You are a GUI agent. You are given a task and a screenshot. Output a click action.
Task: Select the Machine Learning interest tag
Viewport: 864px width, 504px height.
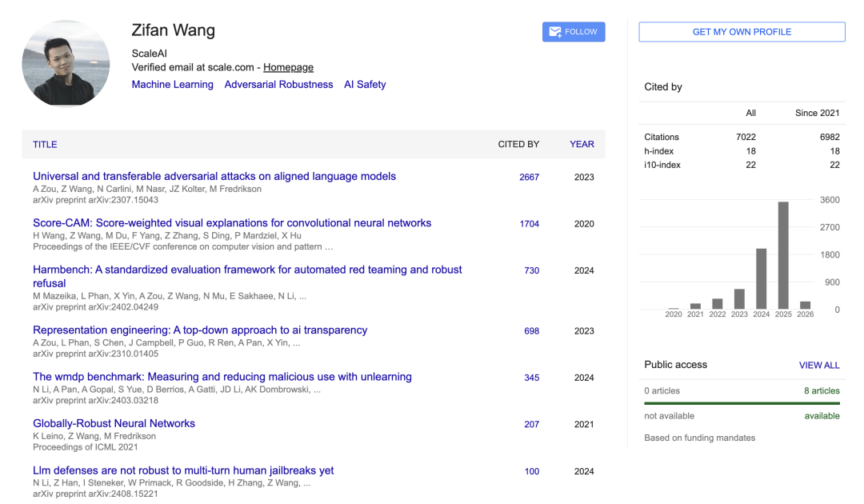point(172,85)
